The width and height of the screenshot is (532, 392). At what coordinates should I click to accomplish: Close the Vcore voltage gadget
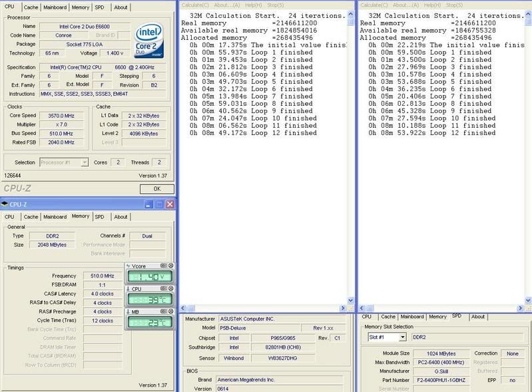point(170,266)
